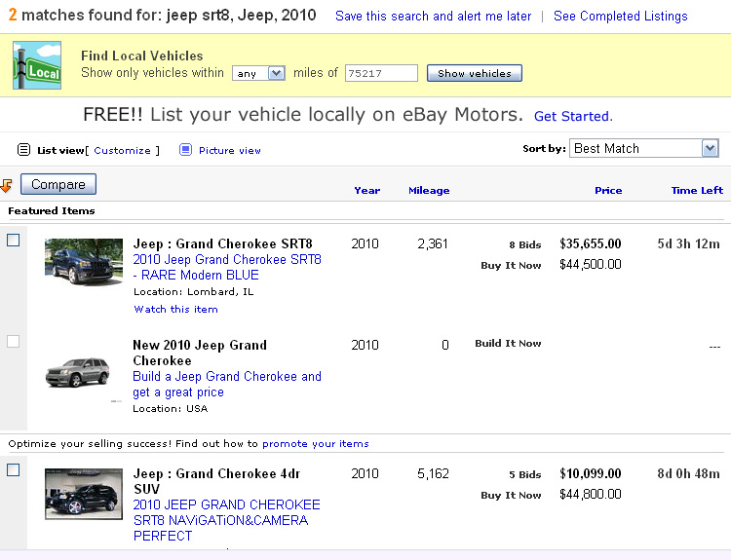Open black Grand Cherokee 4dr SUV thumbnail

coord(84,494)
